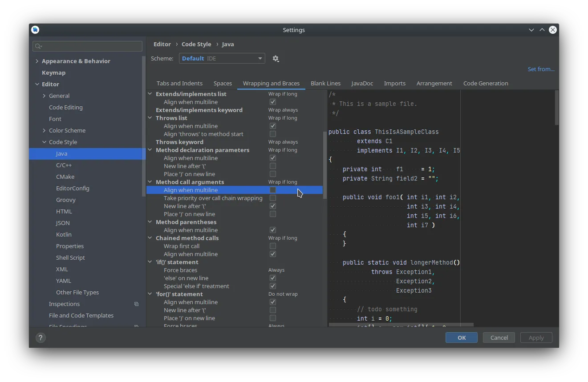Click the application icon in the title bar

(35, 30)
